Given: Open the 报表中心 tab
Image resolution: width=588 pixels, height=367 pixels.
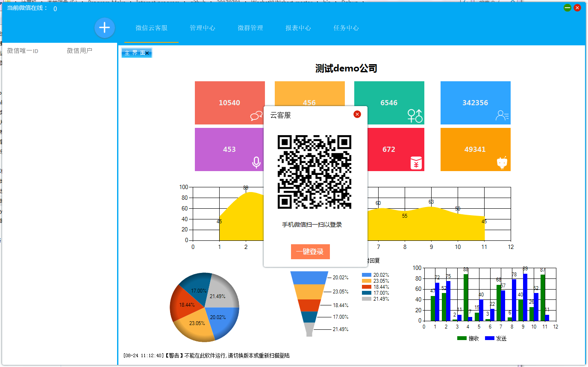Looking at the screenshot, I should click(x=298, y=28).
